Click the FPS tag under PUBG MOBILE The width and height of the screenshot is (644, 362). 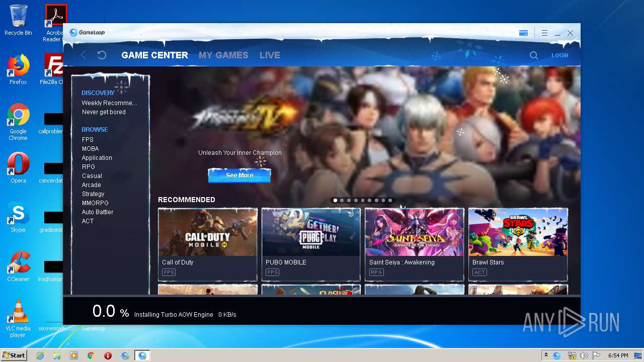[x=273, y=273]
